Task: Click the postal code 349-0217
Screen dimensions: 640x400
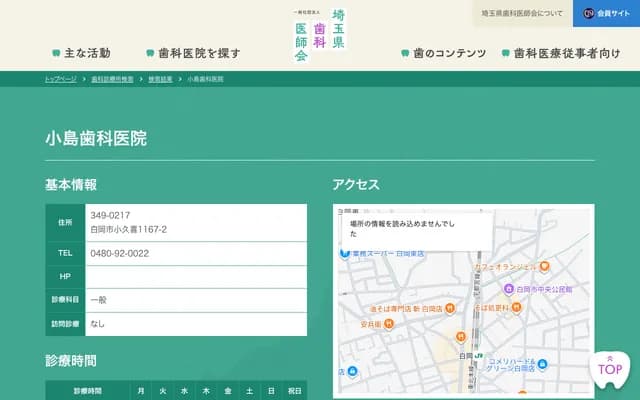Action: point(110,215)
